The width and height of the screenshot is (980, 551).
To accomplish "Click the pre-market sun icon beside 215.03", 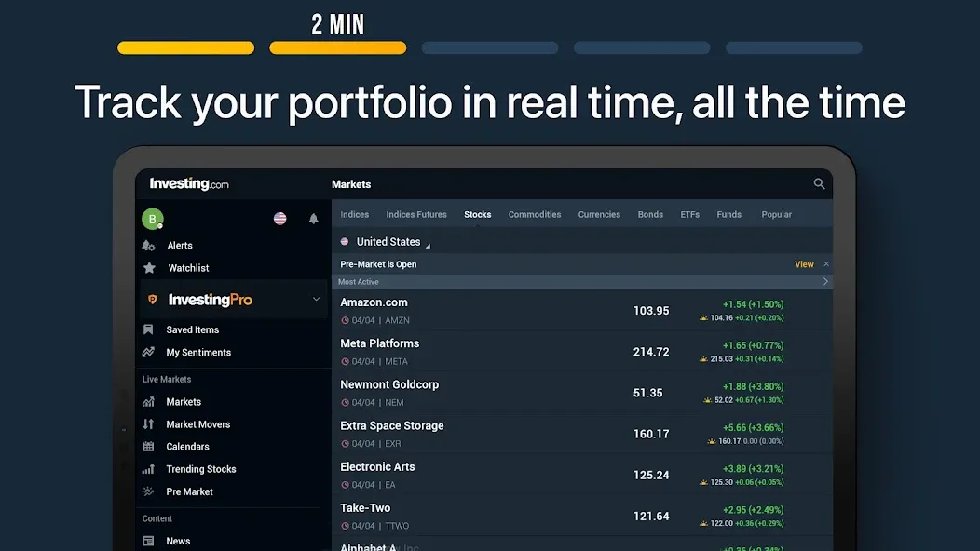I will (x=703, y=359).
